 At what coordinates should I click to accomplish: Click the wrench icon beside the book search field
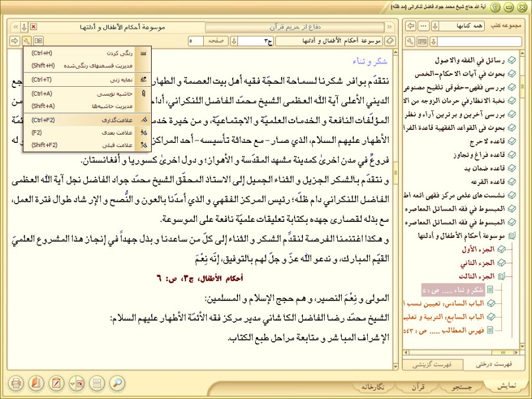coord(411,41)
